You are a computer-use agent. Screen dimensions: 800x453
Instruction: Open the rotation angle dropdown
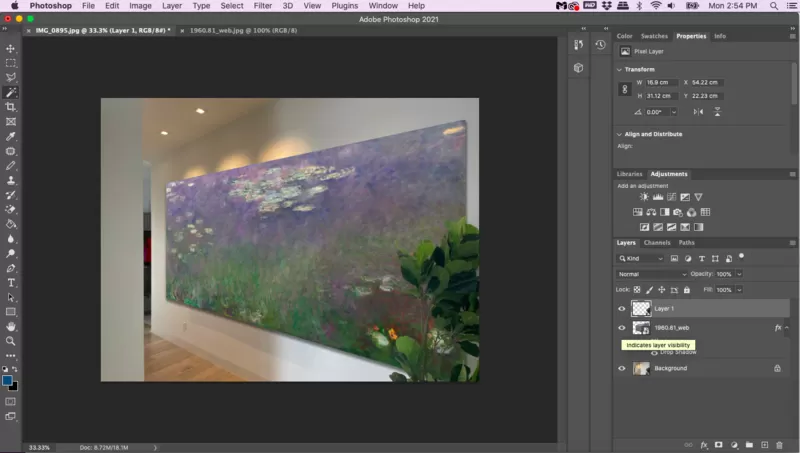[x=674, y=112]
